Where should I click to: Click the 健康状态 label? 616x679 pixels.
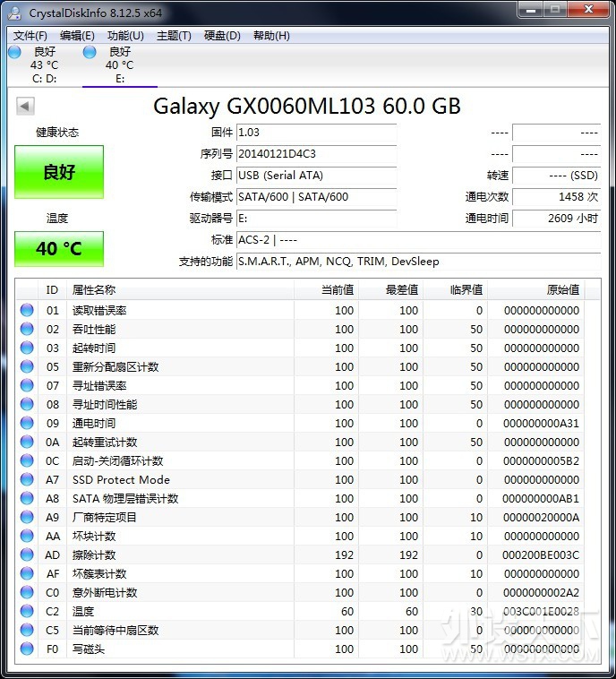[x=57, y=132]
